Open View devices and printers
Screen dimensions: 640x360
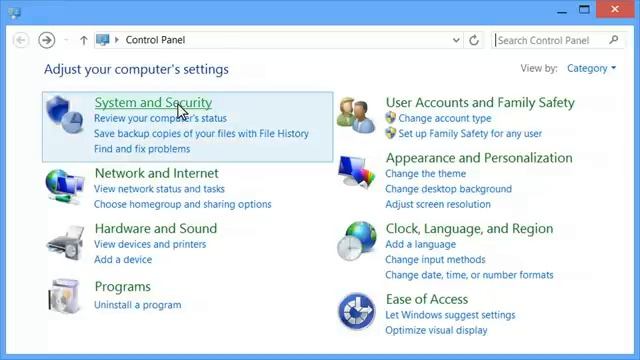[150, 244]
